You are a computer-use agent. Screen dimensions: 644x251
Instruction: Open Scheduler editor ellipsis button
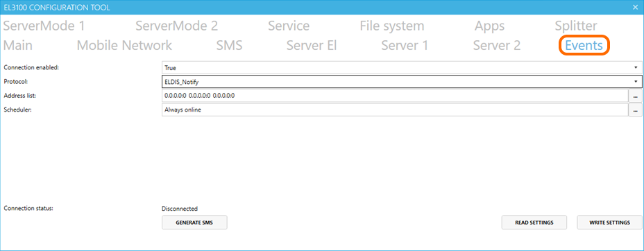point(636,110)
